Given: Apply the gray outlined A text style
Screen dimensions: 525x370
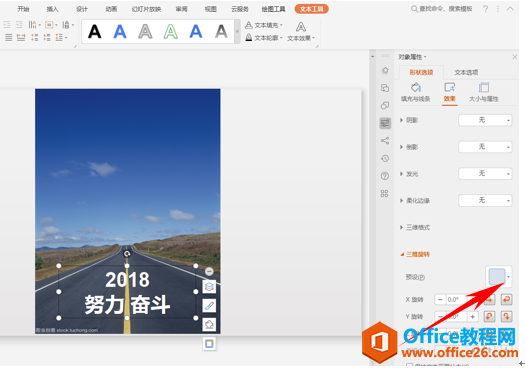Looking at the screenshot, I should tap(145, 32).
